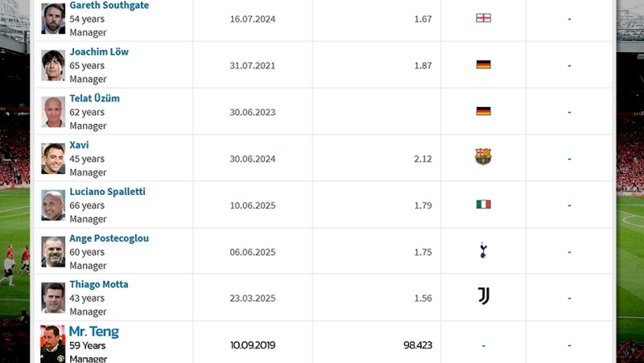Open Joachim Löw's profile link
644x363 pixels.
pyautogui.click(x=99, y=52)
